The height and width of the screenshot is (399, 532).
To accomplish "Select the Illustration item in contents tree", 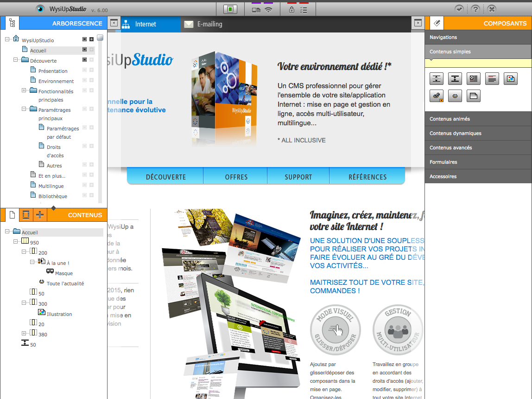I will pos(59,314).
